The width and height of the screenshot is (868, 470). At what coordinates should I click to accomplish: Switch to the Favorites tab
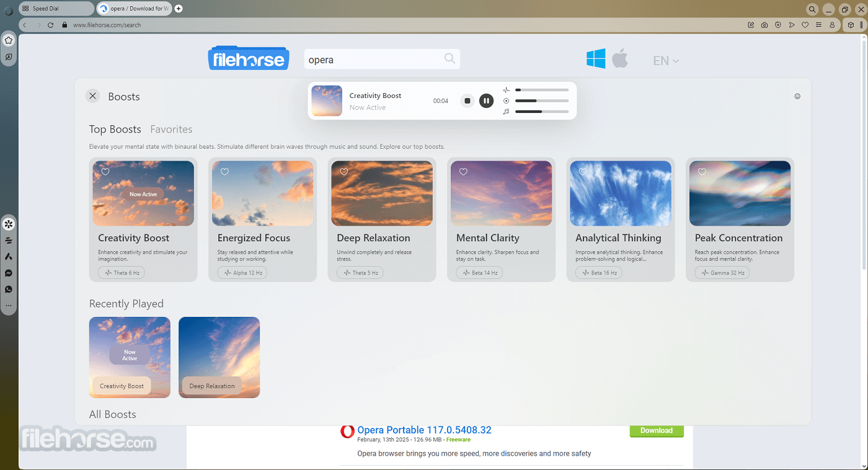click(x=171, y=129)
